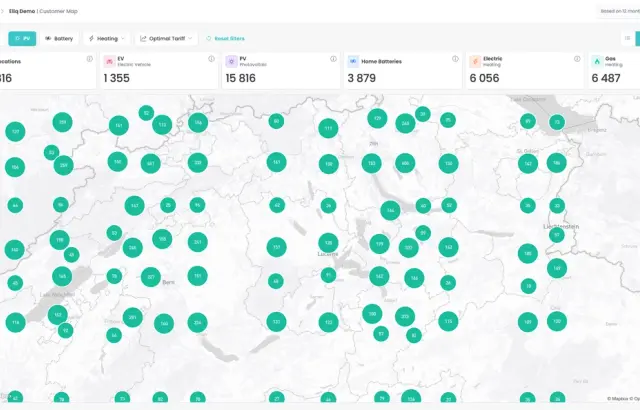Open the map cluster marked 68

(276, 281)
